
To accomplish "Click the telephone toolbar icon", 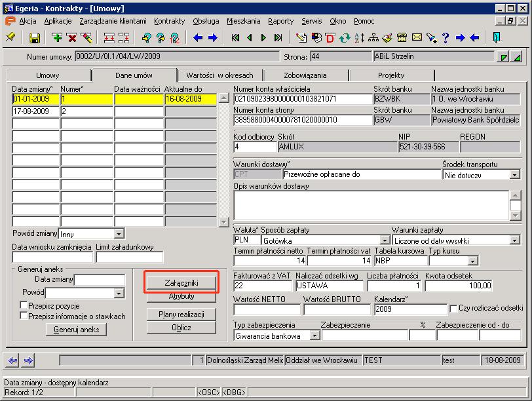I will tap(402, 37).
